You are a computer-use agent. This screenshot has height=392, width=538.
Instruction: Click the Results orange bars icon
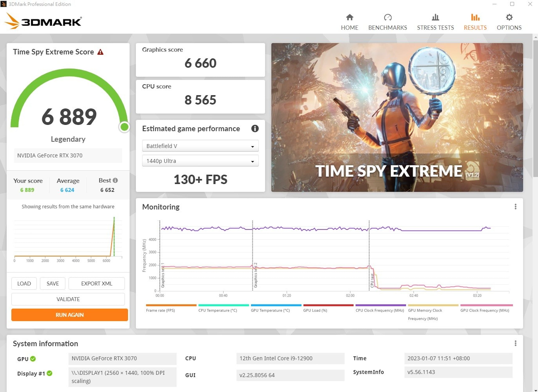(x=475, y=17)
